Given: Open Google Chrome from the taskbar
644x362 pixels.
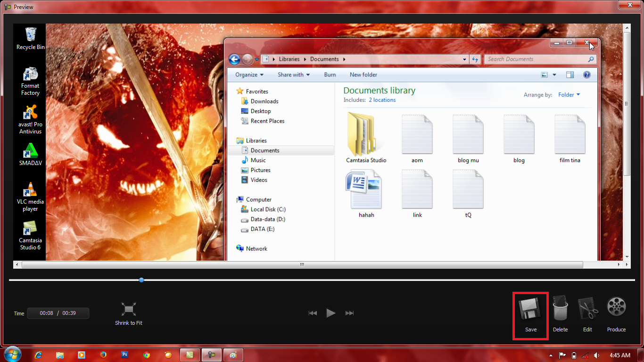Looking at the screenshot, I should tap(147, 355).
